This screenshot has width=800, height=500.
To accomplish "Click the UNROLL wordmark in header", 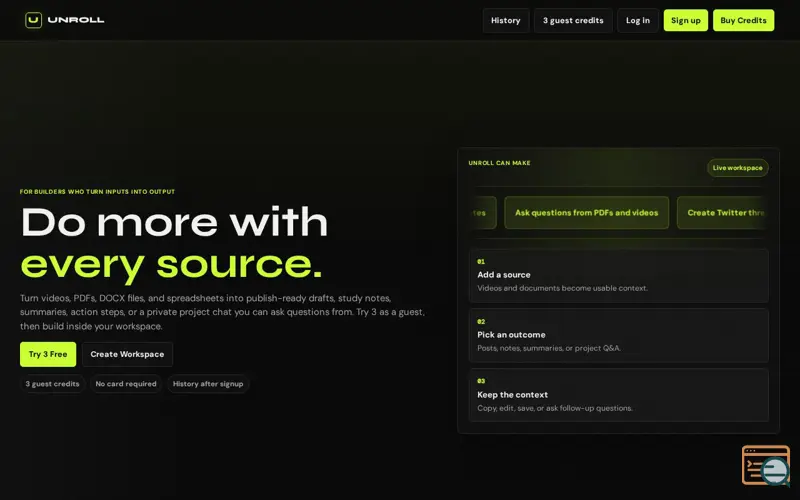I will point(76,20).
